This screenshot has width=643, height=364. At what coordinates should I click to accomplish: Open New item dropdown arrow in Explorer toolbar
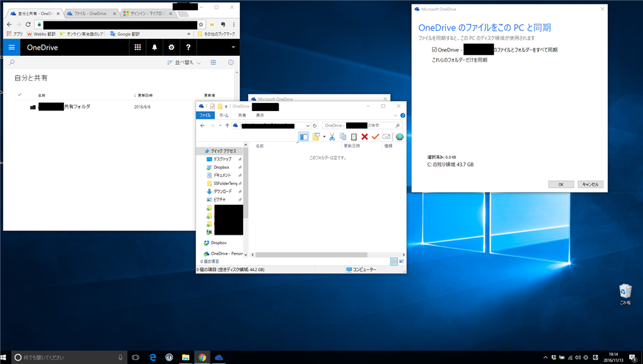tap(324, 137)
